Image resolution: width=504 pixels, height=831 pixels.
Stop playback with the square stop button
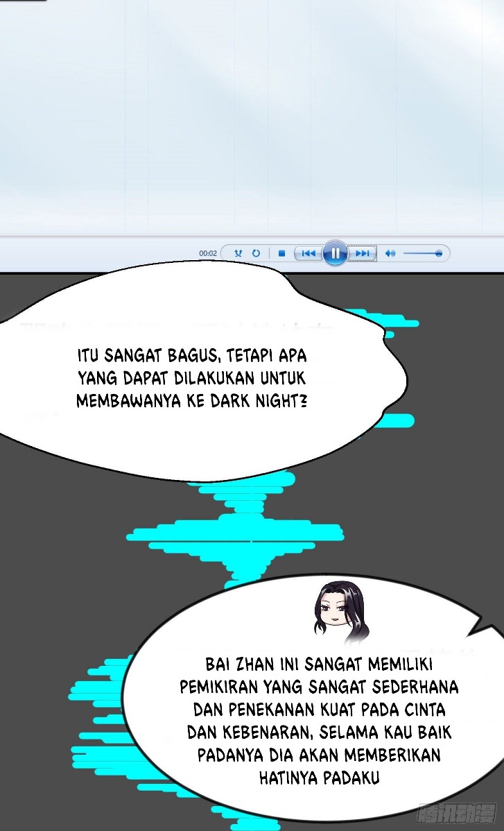click(x=281, y=254)
